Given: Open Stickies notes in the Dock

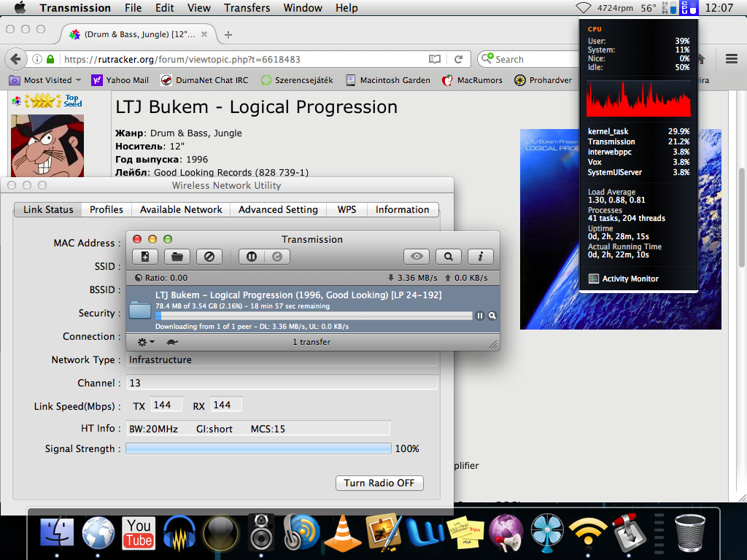Looking at the screenshot, I should click(465, 533).
